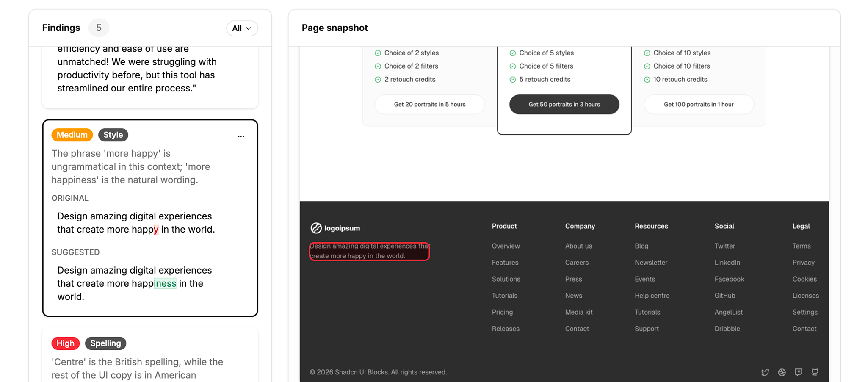
Task: Click the findings count badge 5
Action: click(99, 28)
